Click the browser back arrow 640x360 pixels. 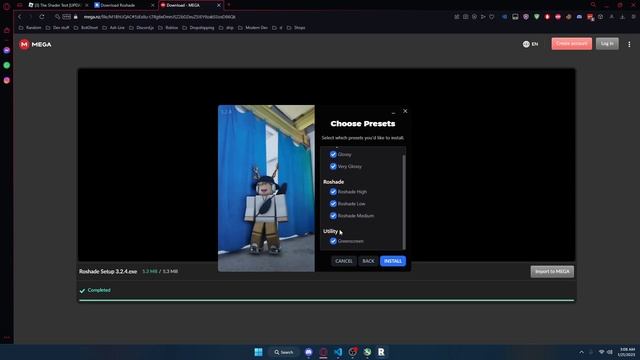[x=19, y=17]
